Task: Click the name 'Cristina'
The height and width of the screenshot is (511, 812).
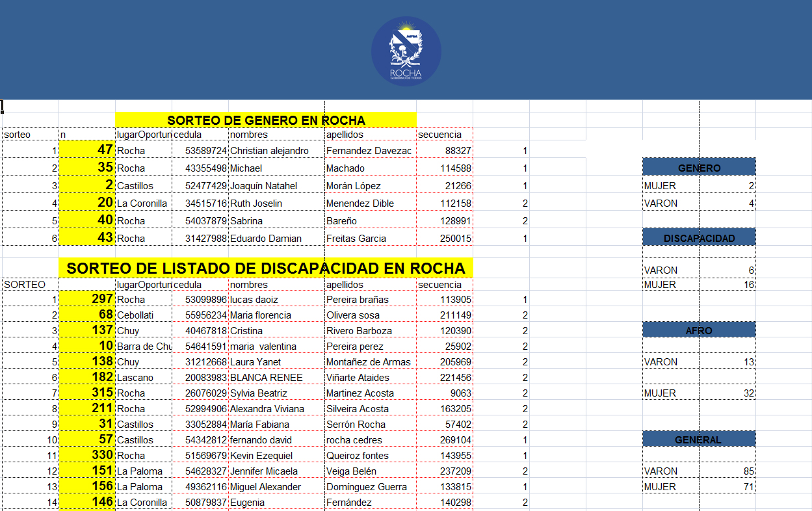Action: (x=246, y=330)
